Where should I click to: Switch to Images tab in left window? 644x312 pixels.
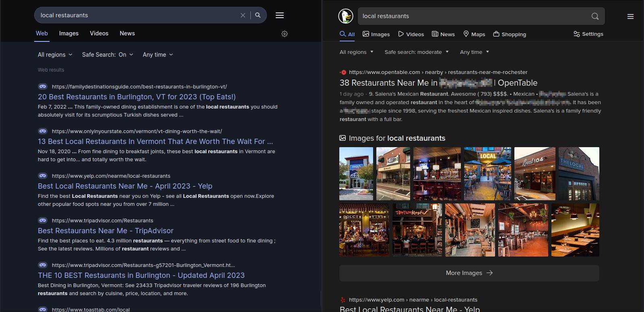click(x=69, y=33)
